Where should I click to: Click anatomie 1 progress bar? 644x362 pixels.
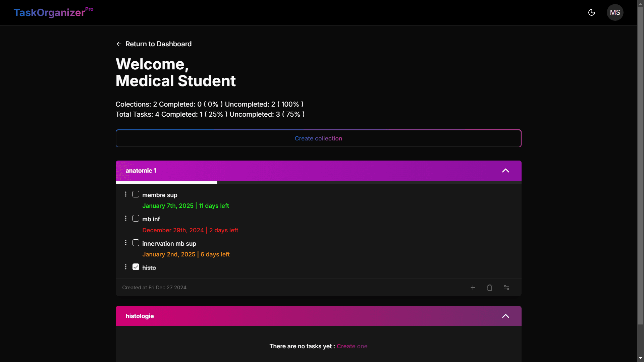pyautogui.click(x=318, y=182)
